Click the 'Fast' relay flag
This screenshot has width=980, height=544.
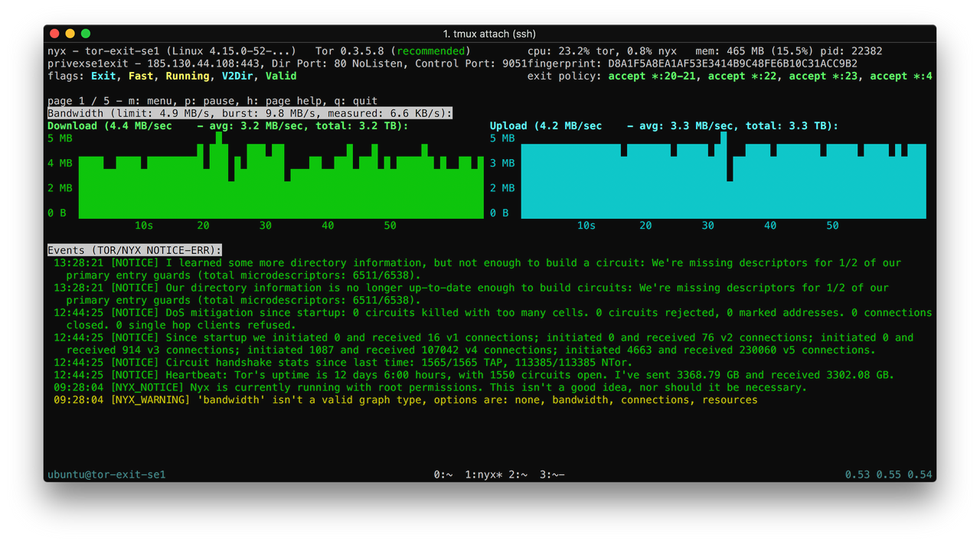click(141, 76)
